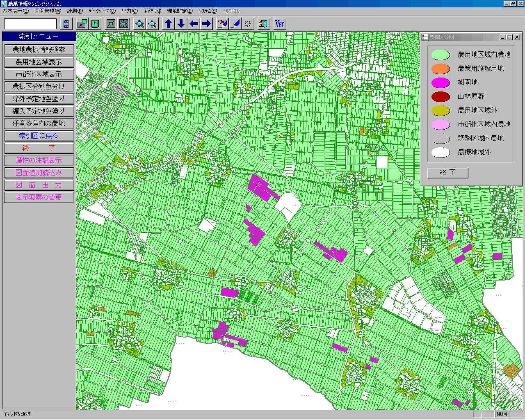Image resolution: width=525 pixels, height=420 pixels.
Task: Open the 図面管理(M) menu
Action: coord(48,11)
